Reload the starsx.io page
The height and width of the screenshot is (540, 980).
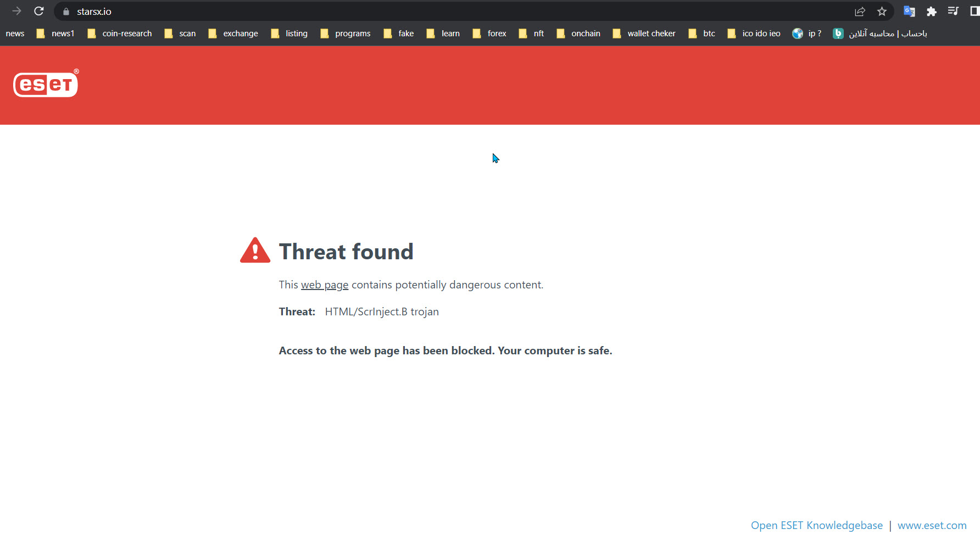point(39,11)
